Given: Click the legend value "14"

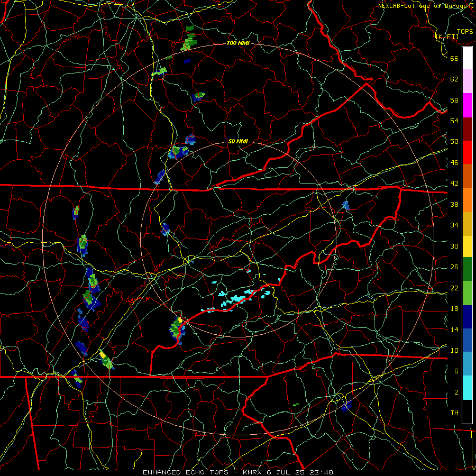Looking at the screenshot, I should pyautogui.click(x=454, y=329).
